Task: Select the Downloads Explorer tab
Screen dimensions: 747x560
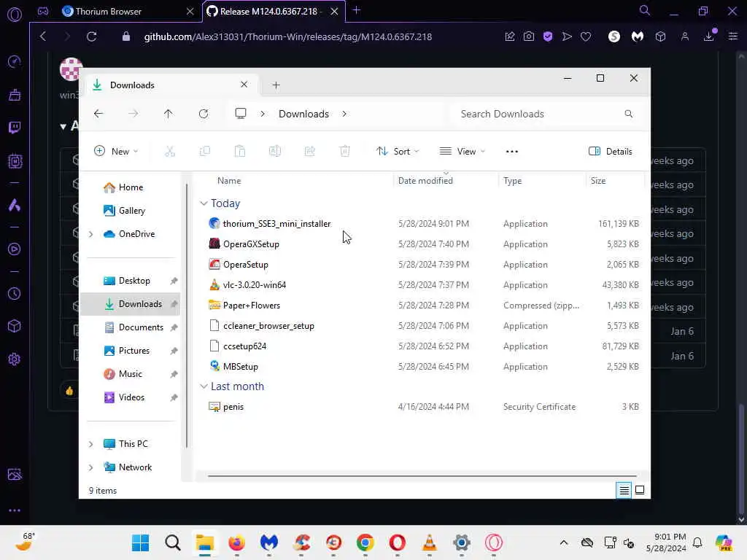Action: click(170, 85)
